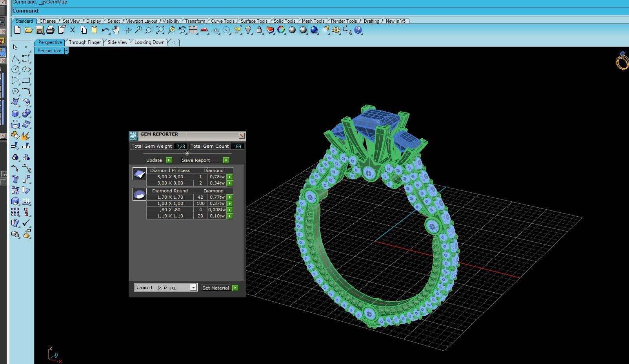Close the Gem Reporter panel

point(242,136)
